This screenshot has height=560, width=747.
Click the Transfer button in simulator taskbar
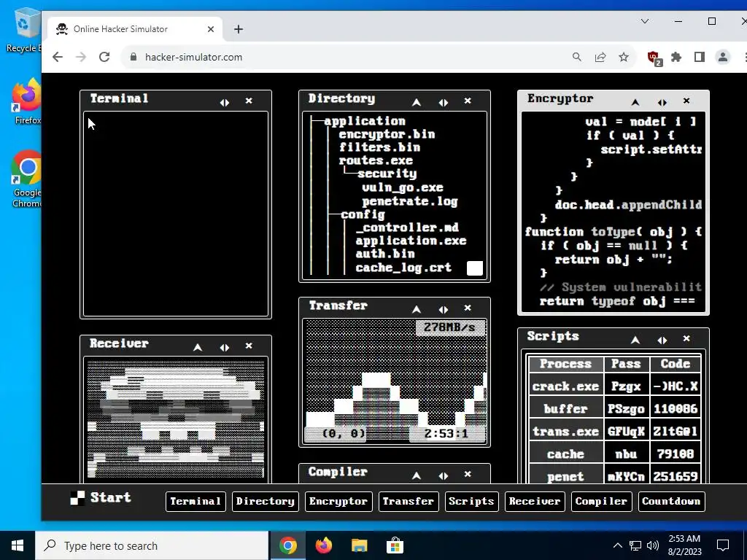[x=409, y=502]
